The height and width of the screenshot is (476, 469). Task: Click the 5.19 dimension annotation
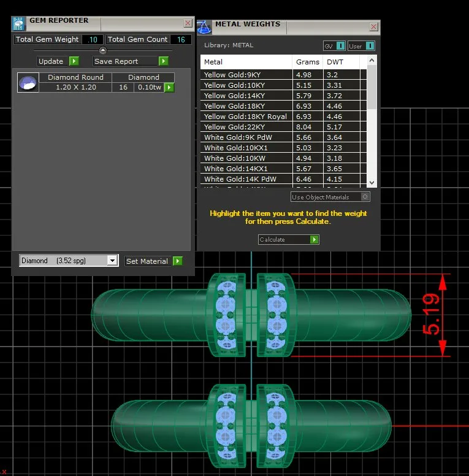pos(431,314)
